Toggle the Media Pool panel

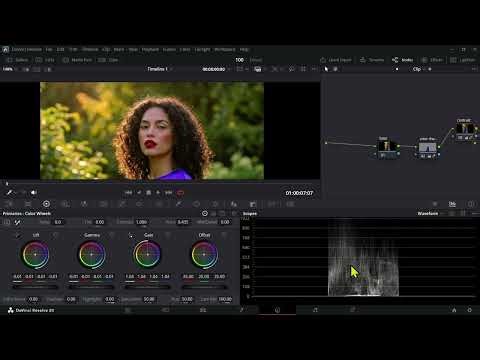77,60
